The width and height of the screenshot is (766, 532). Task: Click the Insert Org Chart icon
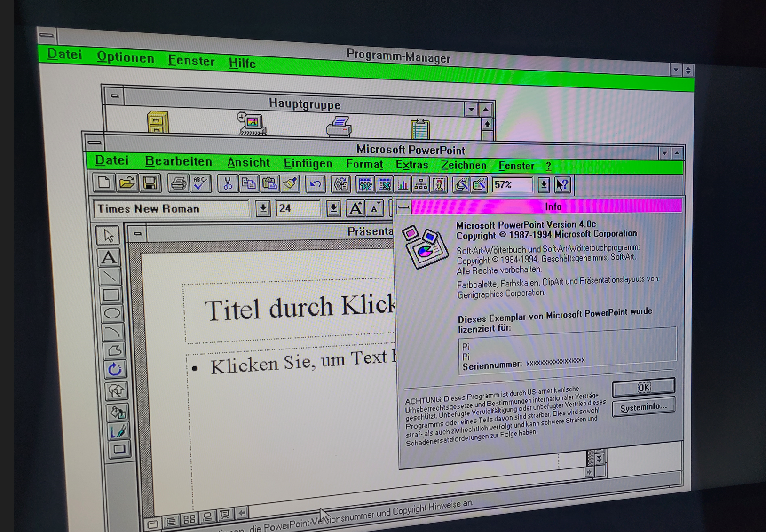(421, 185)
